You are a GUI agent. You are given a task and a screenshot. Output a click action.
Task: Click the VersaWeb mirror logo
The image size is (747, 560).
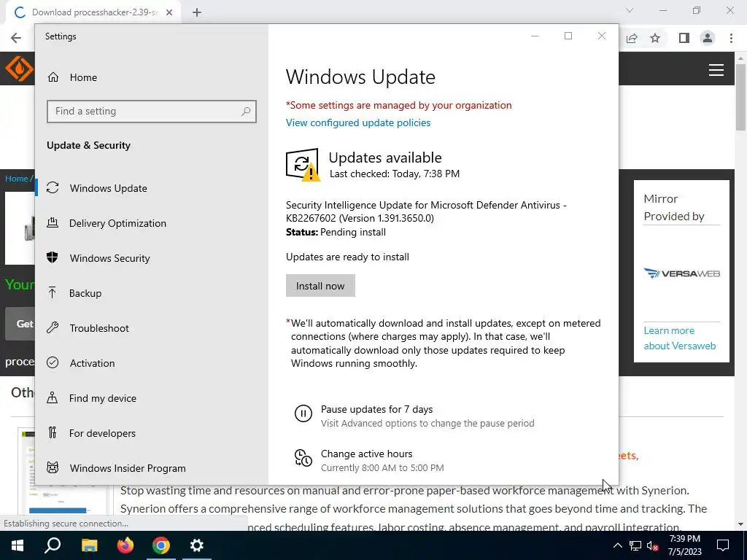(x=681, y=273)
